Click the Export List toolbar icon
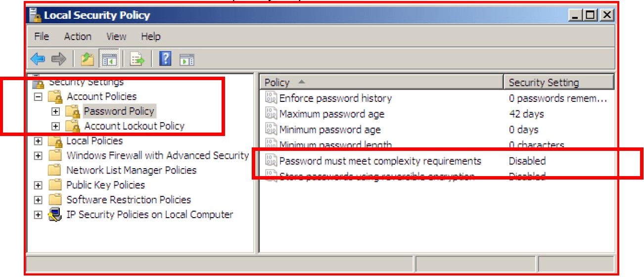Viewport: 644px width, 277px height. 137,59
